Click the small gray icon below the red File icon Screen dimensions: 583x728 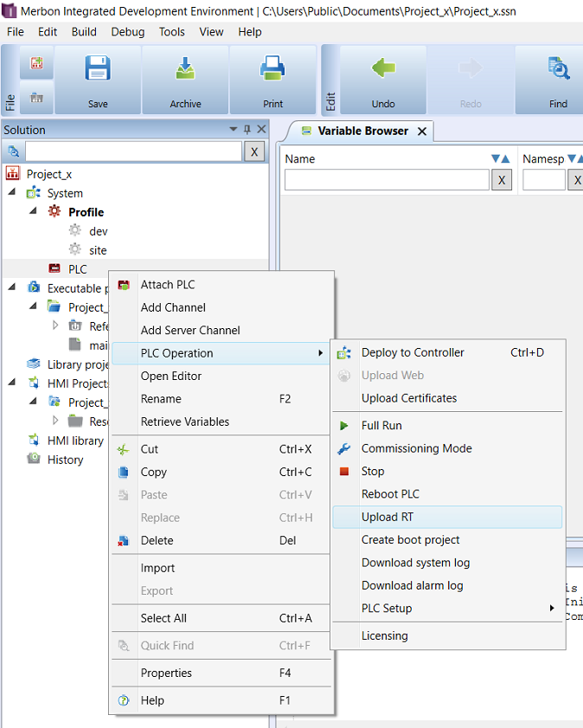click(36, 98)
